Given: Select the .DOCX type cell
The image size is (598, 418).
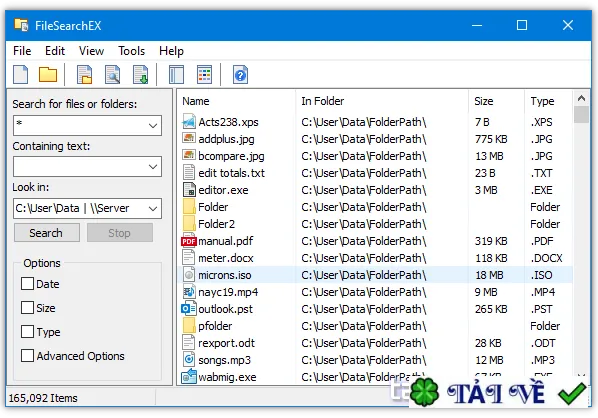Looking at the screenshot, I should pyautogui.click(x=547, y=258).
